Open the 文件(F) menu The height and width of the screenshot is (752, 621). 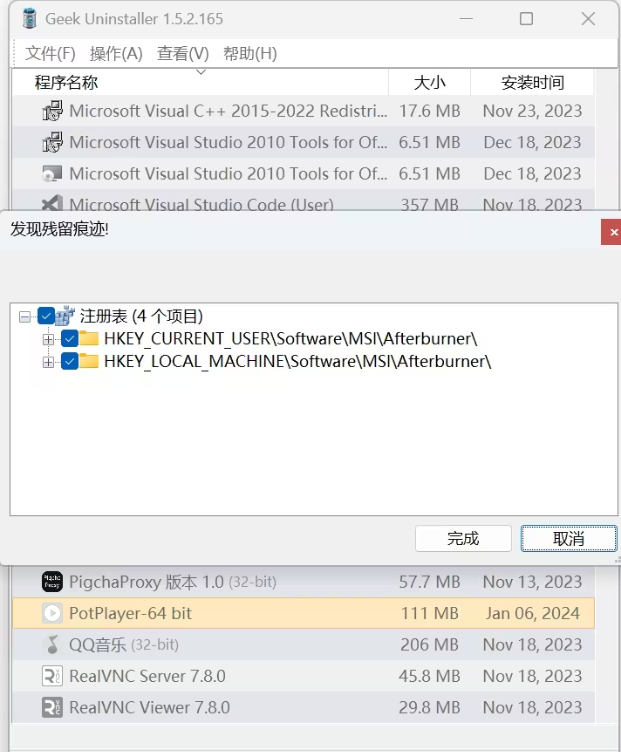[x=50, y=53]
